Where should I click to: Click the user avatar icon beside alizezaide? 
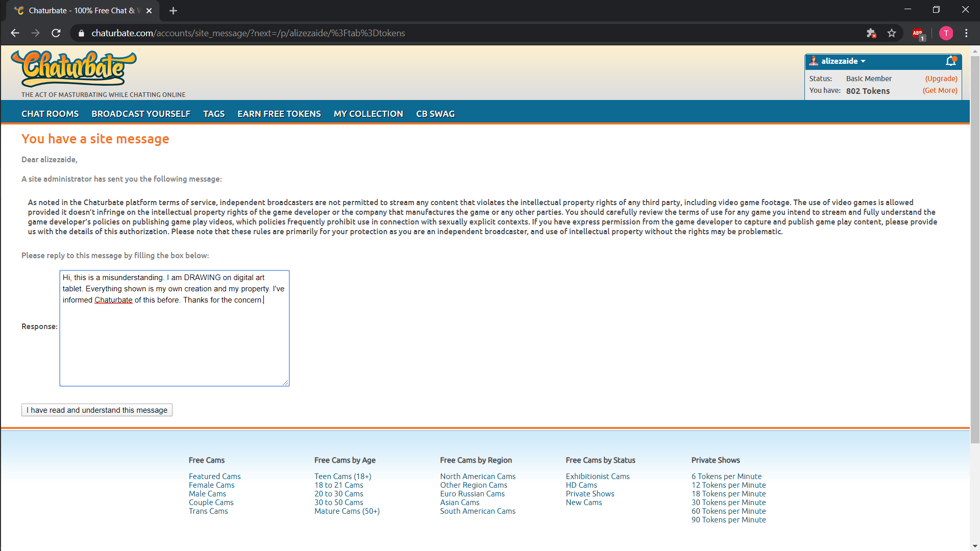(814, 61)
